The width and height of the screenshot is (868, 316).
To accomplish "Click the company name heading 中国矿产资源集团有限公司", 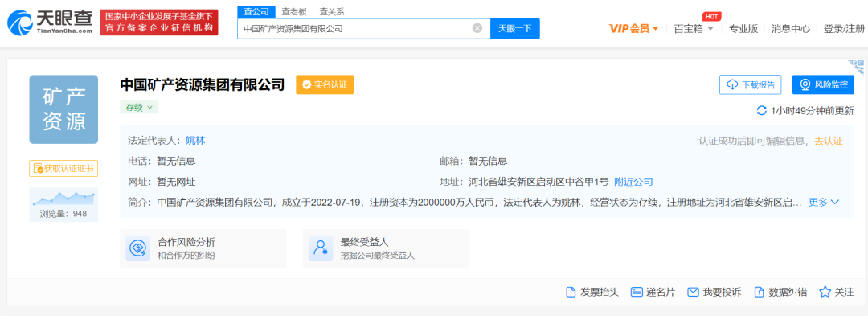I will 202,84.
